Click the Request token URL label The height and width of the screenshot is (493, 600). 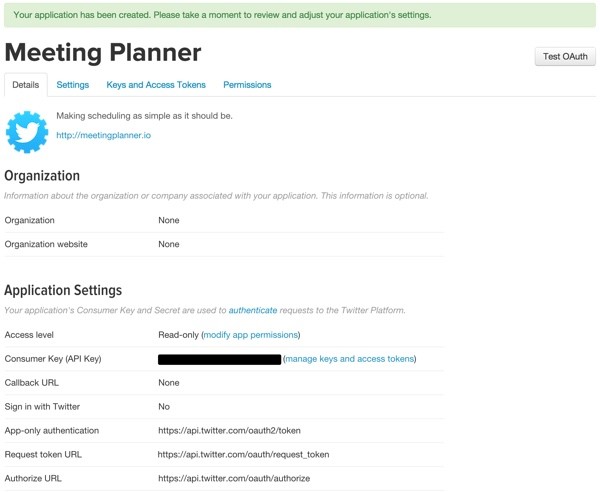point(43,454)
